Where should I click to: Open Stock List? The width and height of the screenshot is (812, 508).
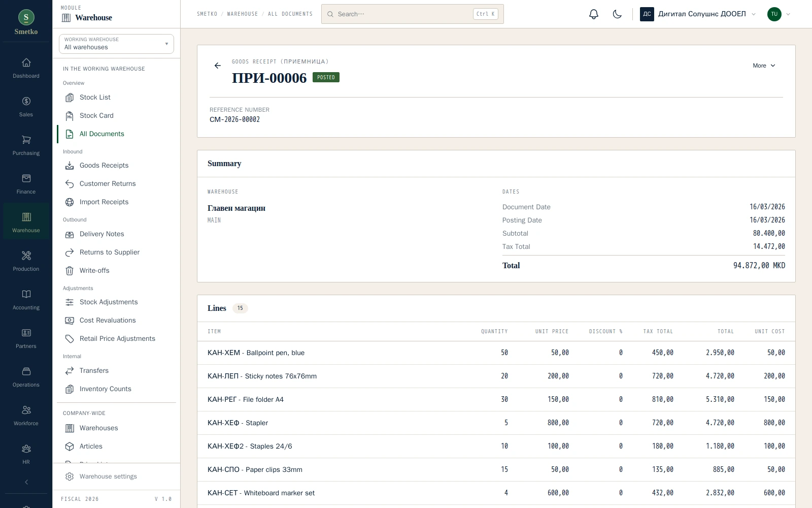coord(116,97)
